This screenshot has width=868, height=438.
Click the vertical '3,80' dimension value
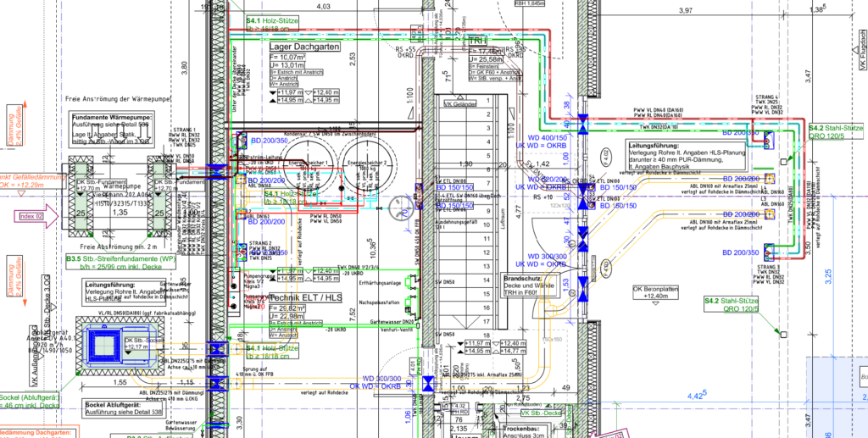point(186,69)
